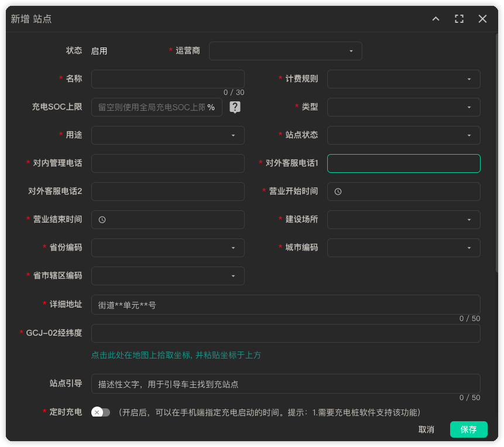This screenshot has height=447, width=504.
Task: Expand the 省市辖区编码 dropdown
Action: (168, 276)
